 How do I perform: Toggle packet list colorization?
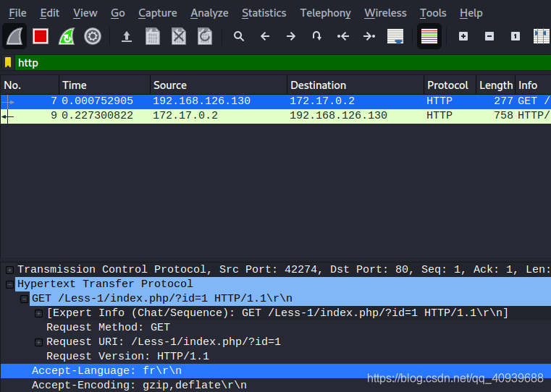coord(429,36)
